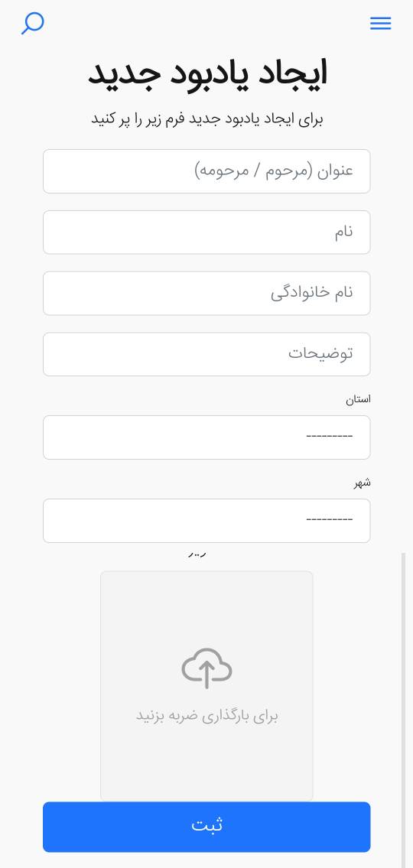Select the نام خانوادگی field
The image size is (413, 868).
coord(206,293)
